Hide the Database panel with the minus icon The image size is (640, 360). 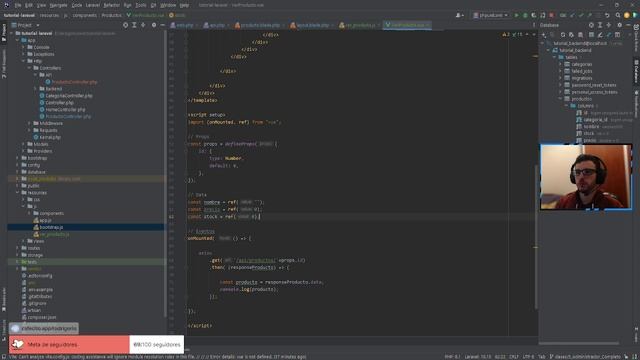point(628,25)
